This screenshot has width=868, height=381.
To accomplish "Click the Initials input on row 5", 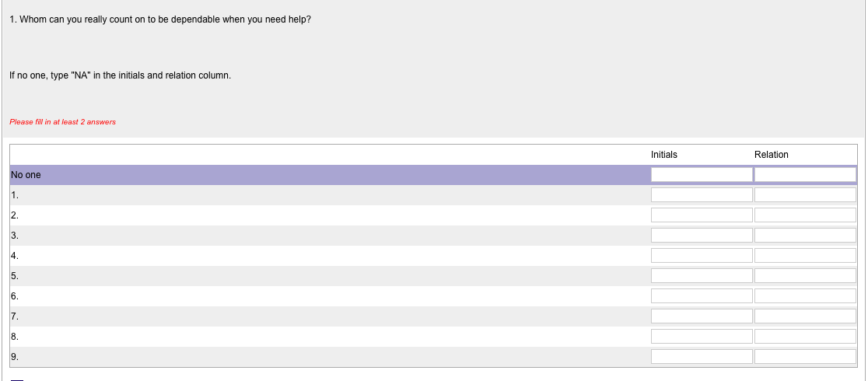I will 702,276.
